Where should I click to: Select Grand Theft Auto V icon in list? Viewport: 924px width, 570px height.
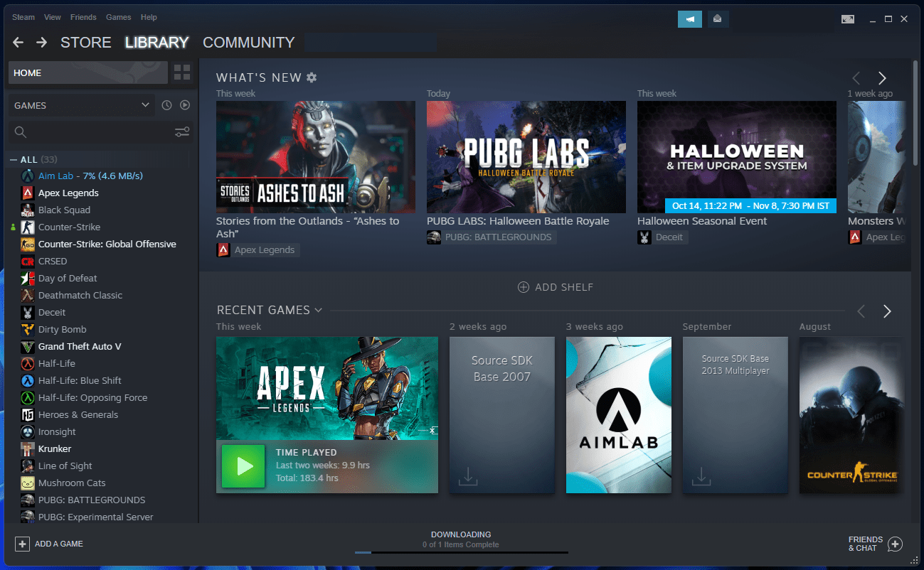pos(27,346)
